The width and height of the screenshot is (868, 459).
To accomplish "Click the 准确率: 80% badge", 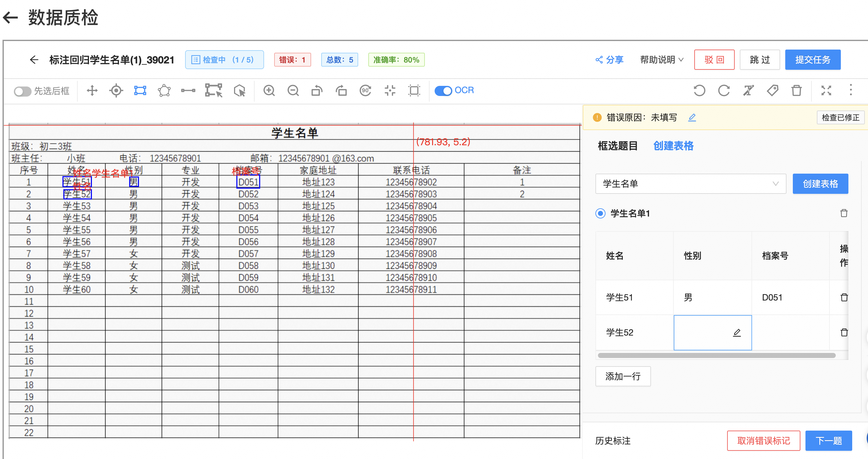I will click(396, 60).
